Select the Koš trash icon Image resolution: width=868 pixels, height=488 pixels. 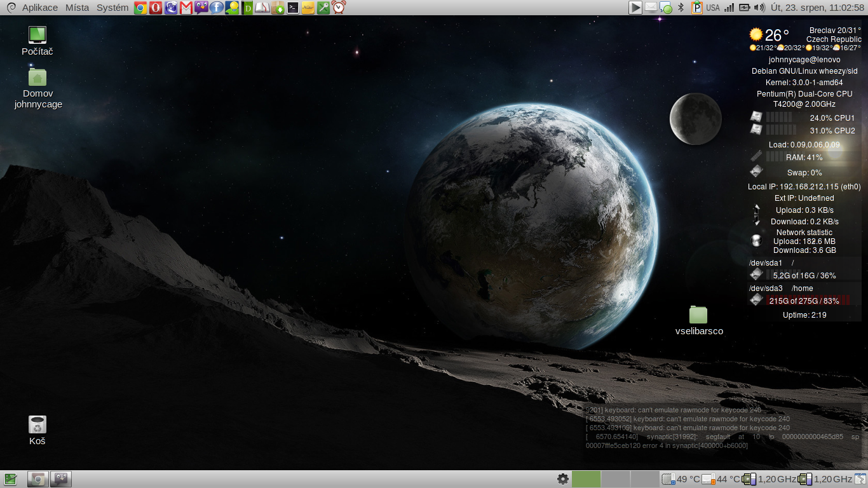point(37,430)
